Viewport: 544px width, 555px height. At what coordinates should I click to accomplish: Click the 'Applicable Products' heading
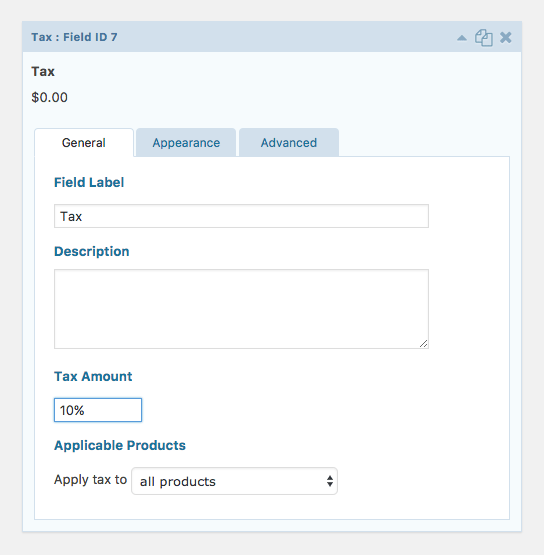(x=120, y=445)
